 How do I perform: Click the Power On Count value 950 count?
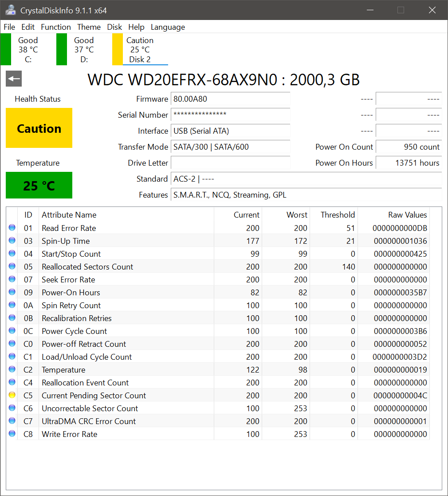point(409,147)
